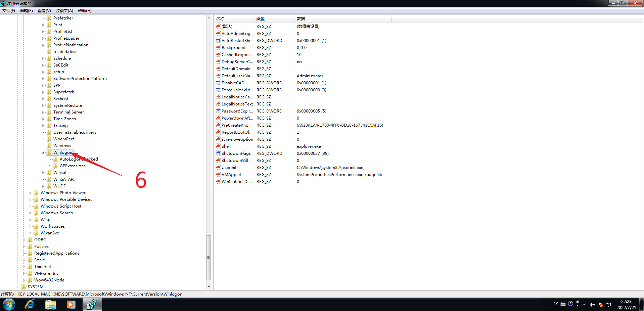644x311 pixels.
Task: Click the AutoRestartShell DWORD icon
Action: (218, 40)
